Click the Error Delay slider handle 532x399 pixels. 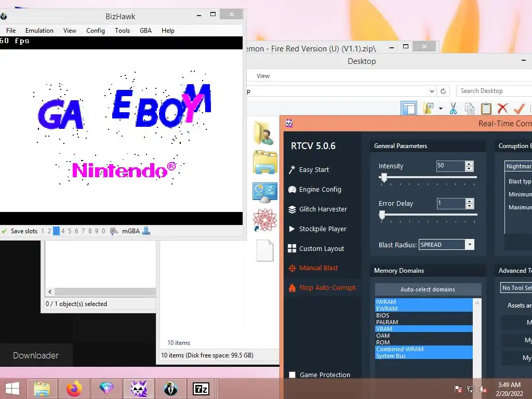[382, 215]
